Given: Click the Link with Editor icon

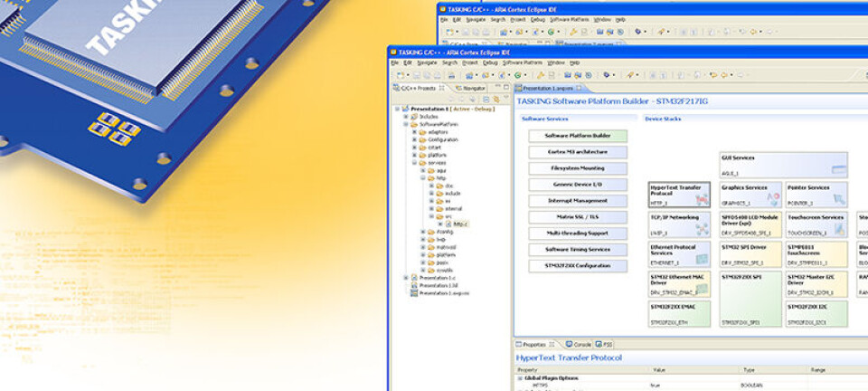Looking at the screenshot, I should (495, 100).
